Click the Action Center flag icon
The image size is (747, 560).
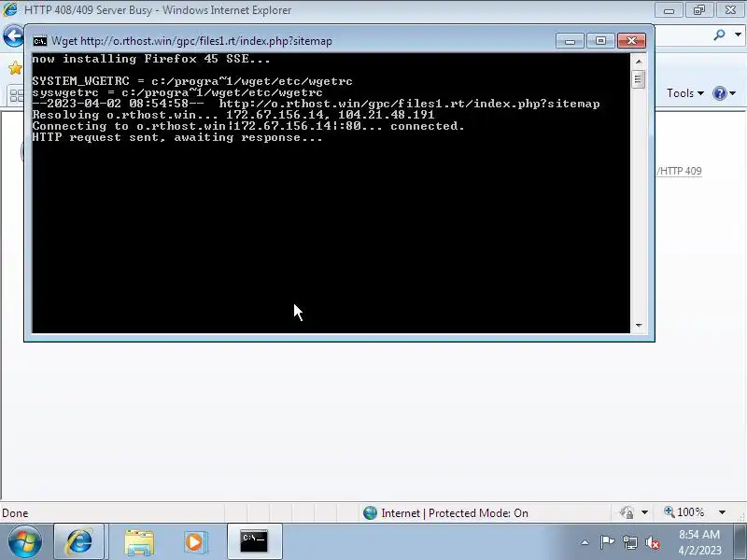pos(607,542)
